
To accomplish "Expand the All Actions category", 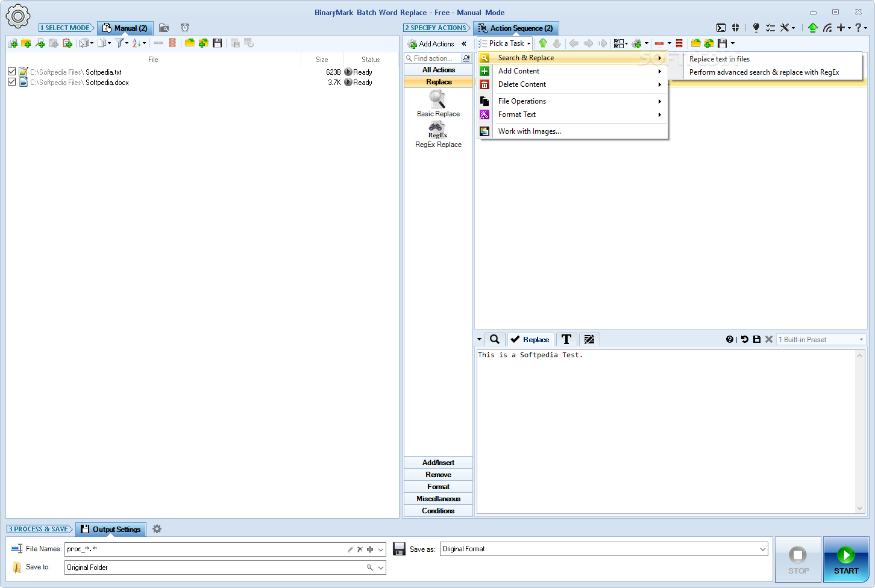I will coord(438,70).
